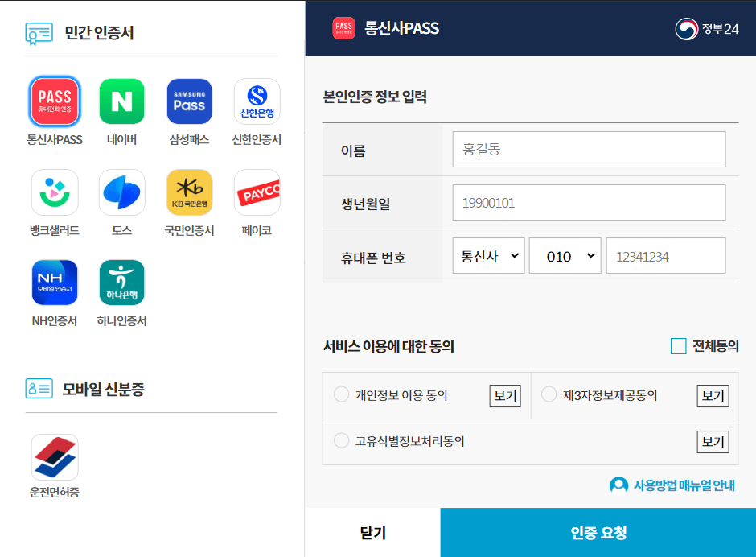This screenshot has width=756, height=557.
Task: Select the KB 국민인증서 icon
Action: click(190, 192)
